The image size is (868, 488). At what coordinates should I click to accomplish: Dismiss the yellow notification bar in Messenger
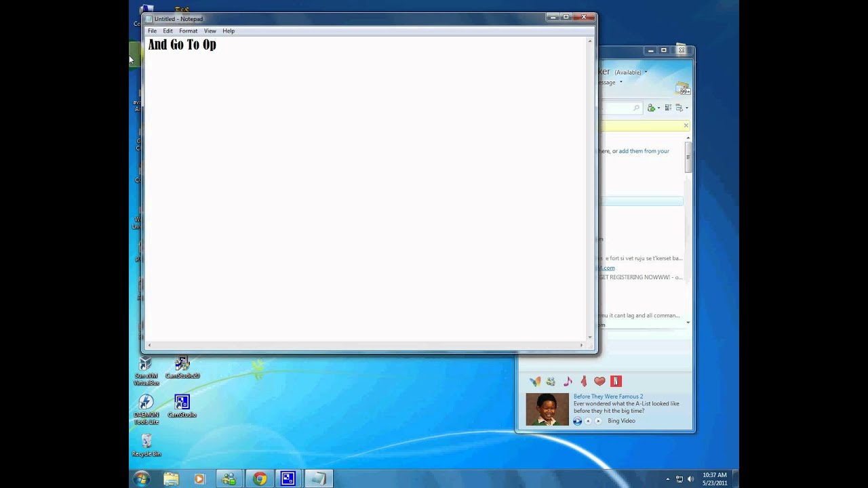pos(686,125)
